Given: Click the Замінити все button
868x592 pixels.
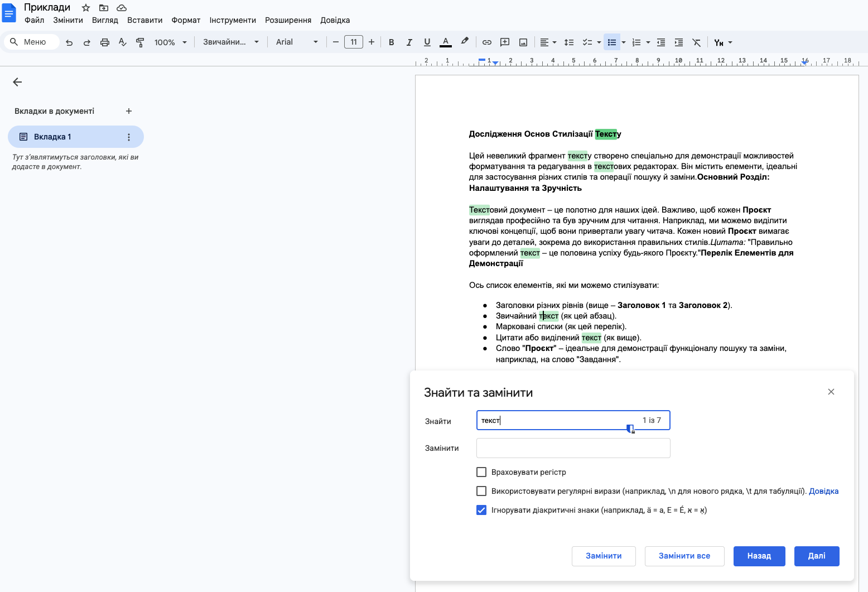Looking at the screenshot, I should point(684,556).
